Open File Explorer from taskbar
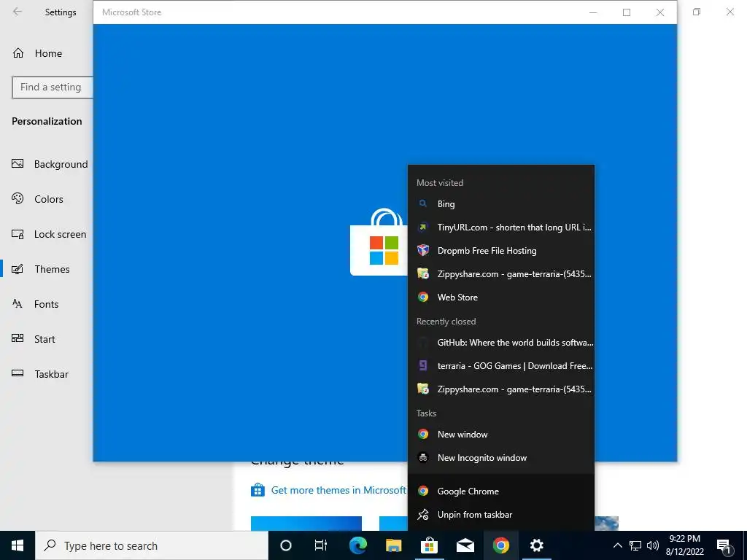 [x=393, y=545]
